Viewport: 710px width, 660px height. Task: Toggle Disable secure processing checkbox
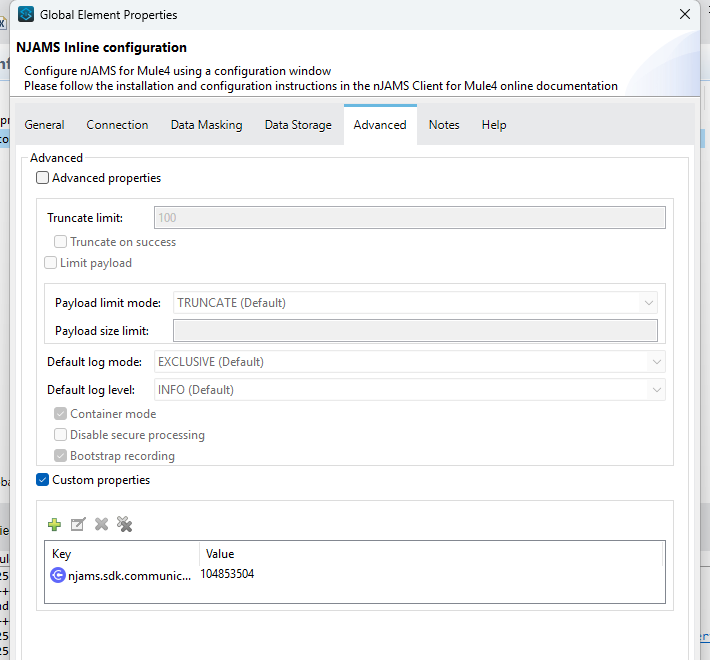coord(60,435)
